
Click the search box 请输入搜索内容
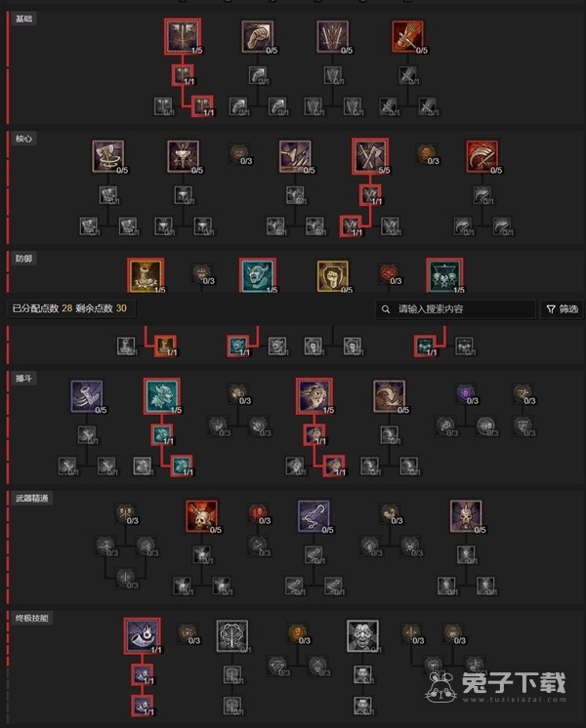455,308
